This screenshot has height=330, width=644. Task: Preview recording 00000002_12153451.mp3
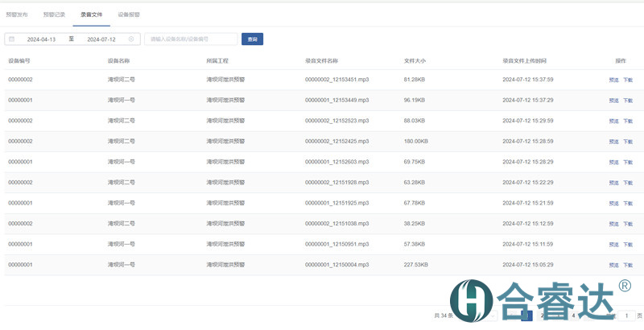(613, 80)
